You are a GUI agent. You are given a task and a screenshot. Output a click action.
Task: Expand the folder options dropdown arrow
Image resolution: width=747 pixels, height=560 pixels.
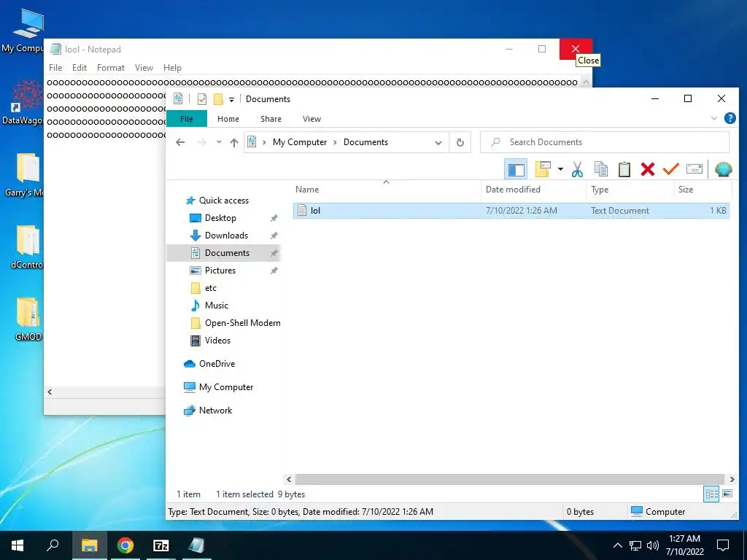click(x=560, y=169)
